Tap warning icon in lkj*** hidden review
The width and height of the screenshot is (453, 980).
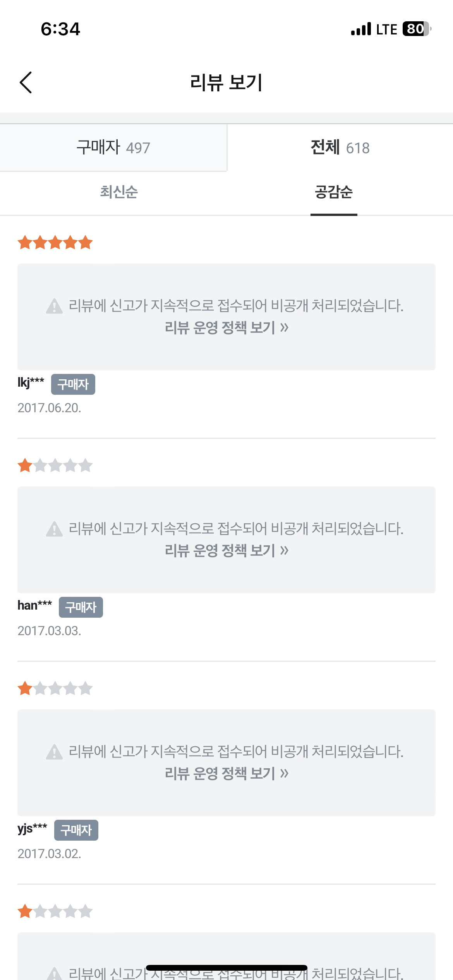point(54,306)
